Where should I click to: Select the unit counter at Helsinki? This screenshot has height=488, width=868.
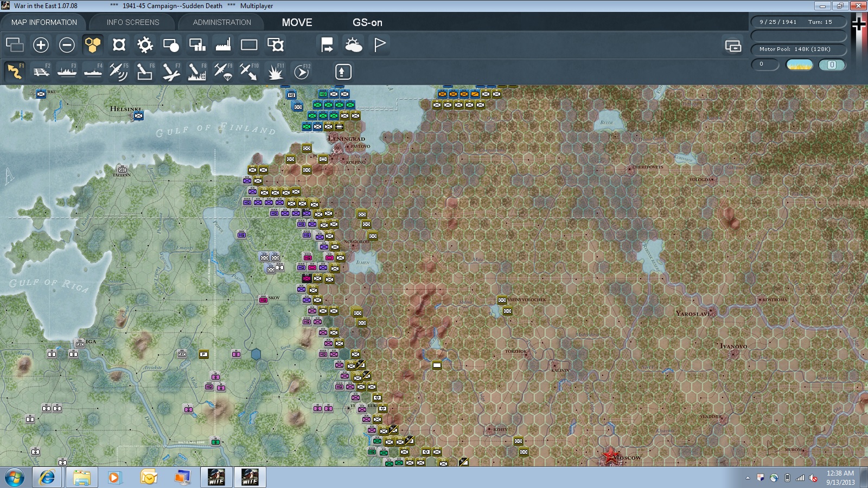pyautogui.click(x=139, y=115)
